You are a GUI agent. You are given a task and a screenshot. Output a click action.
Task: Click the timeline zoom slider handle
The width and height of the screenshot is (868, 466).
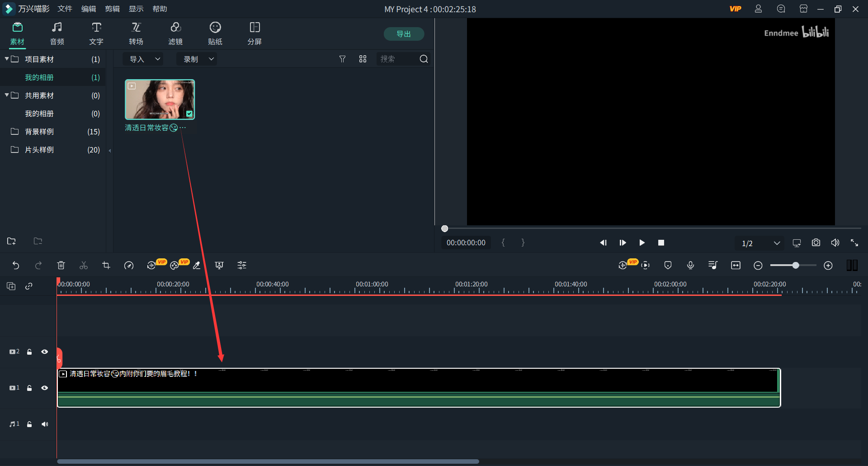pyautogui.click(x=795, y=266)
